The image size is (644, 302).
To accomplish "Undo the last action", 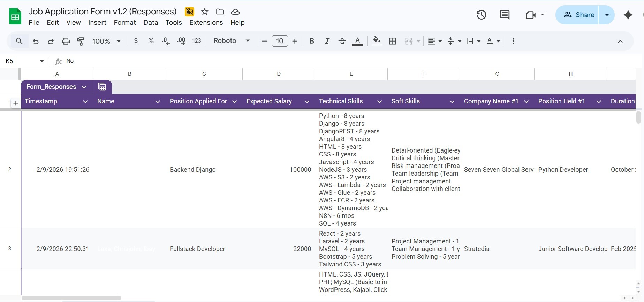I will tap(36, 41).
